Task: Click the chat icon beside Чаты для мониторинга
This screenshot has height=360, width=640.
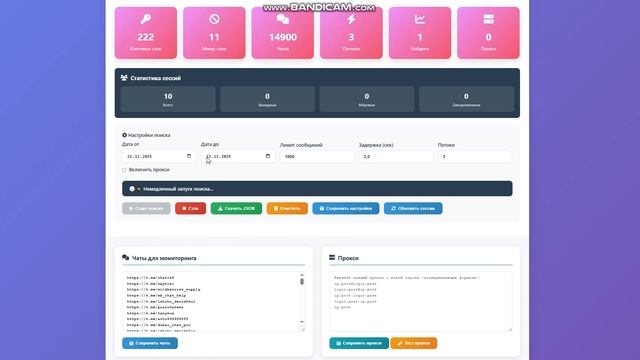Action: [126, 258]
